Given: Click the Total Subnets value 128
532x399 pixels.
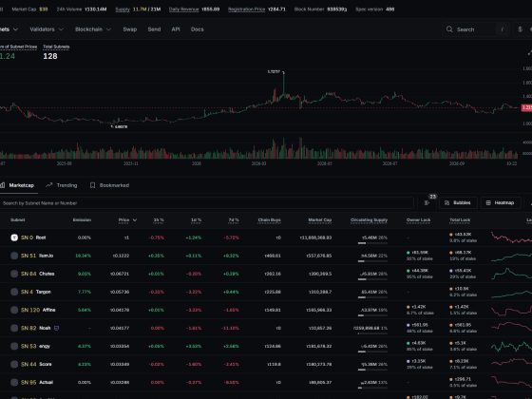Looking at the screenshot, I should [50, 56].
